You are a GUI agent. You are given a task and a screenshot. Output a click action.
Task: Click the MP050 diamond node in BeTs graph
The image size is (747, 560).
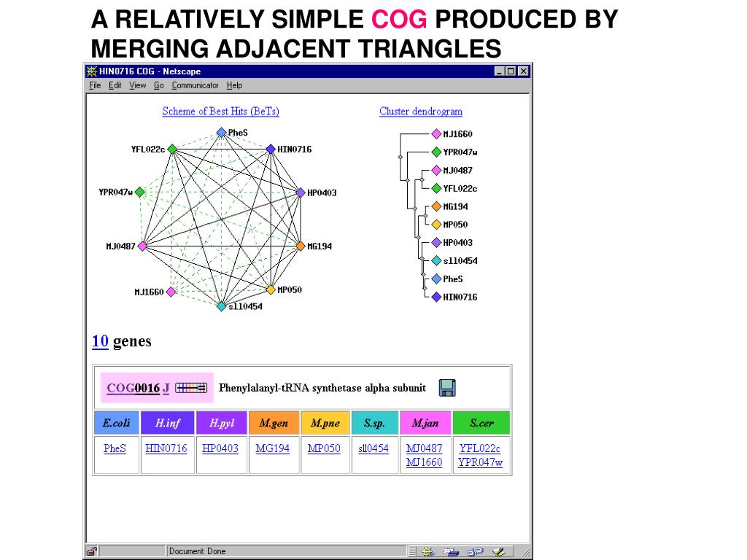pos(271,289)
